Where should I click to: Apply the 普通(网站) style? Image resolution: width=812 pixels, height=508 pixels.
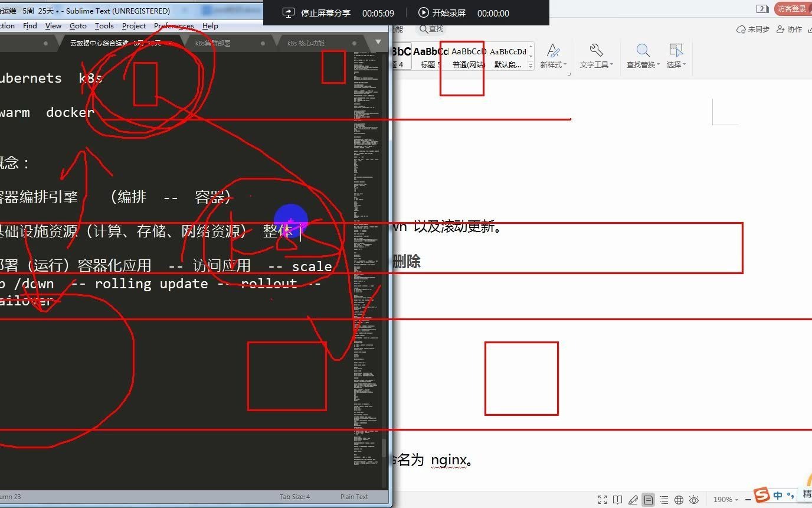coord(469,57)
